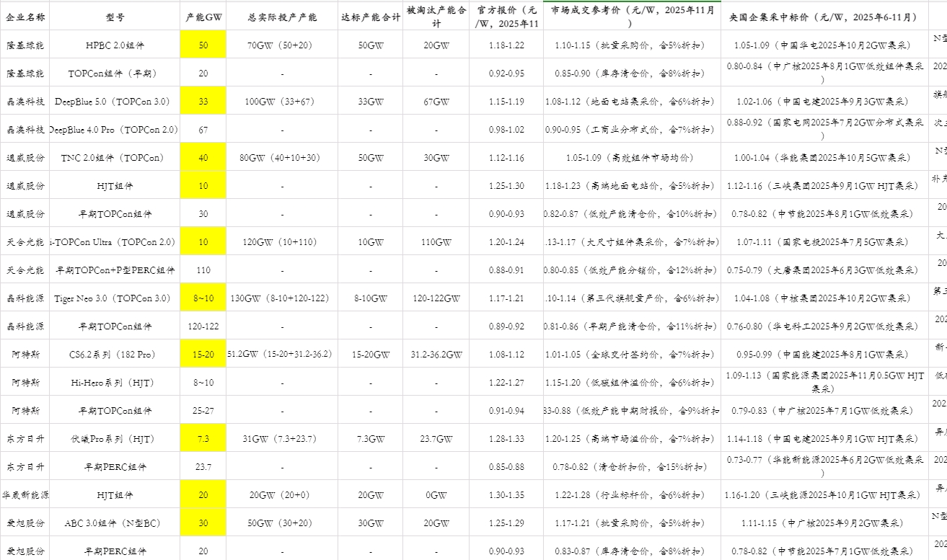Select the 0GW cell
Viewport: 947px width, 560px height.
point(436,494)
